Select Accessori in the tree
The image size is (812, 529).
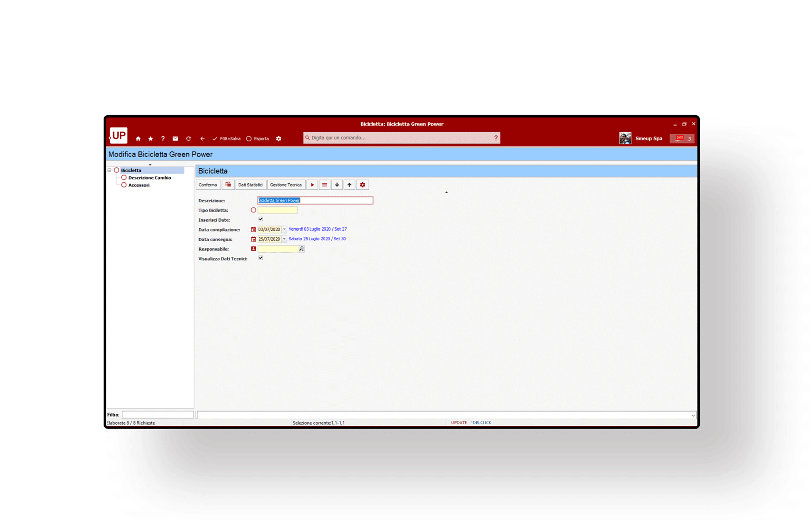tap(139, 186)
